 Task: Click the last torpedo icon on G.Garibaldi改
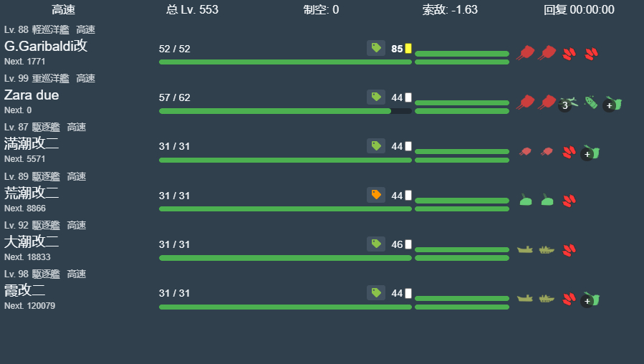coord(591,53)
